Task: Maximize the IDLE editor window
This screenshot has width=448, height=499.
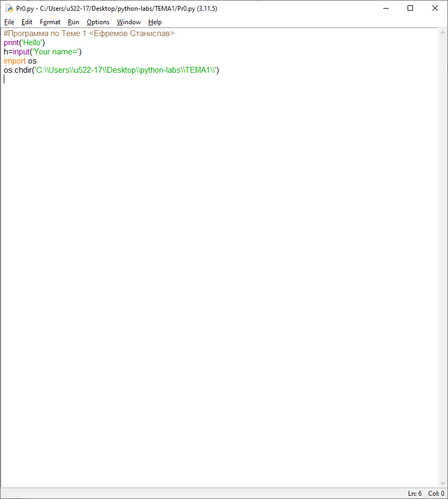Action: [410, 9]
